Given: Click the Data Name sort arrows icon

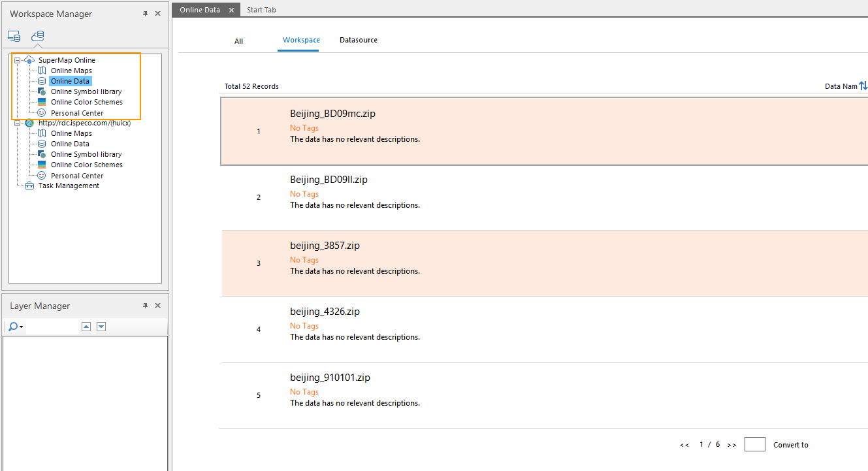Looking at the screenshot, I should pyautogui.click(x=863, y=86).
